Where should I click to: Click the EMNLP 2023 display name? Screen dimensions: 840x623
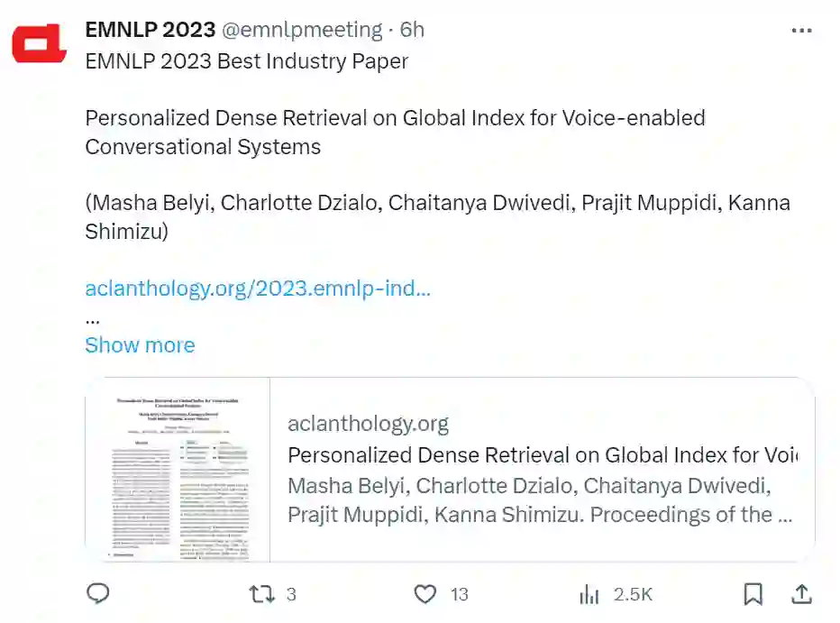click(x=150, y=30)
